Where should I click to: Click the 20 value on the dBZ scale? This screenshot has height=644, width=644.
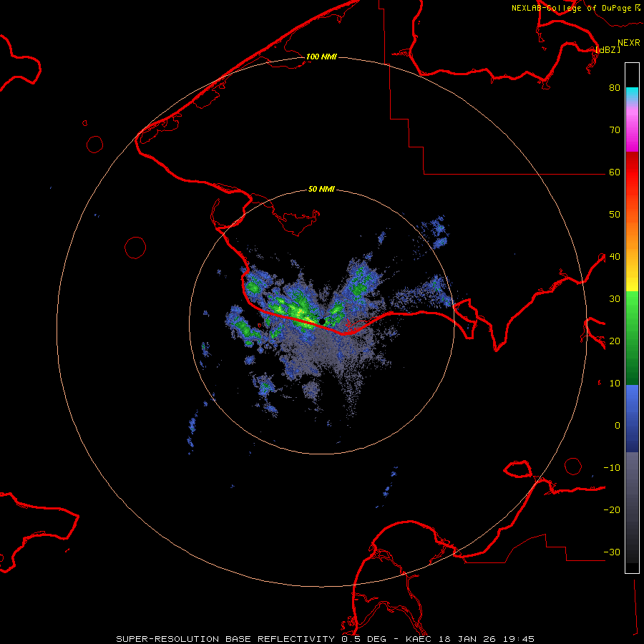pos(615,341)
